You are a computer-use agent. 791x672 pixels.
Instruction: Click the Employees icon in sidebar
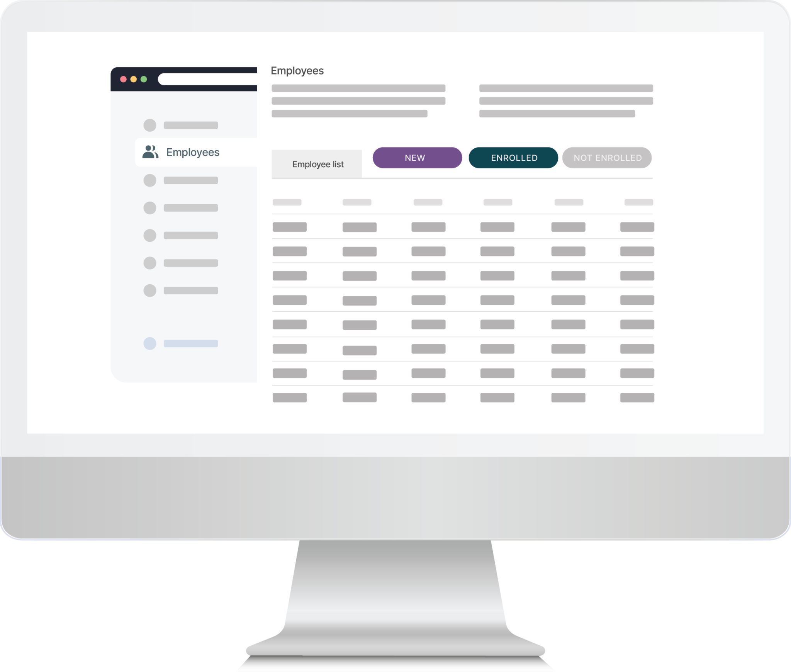coord(150,151)
